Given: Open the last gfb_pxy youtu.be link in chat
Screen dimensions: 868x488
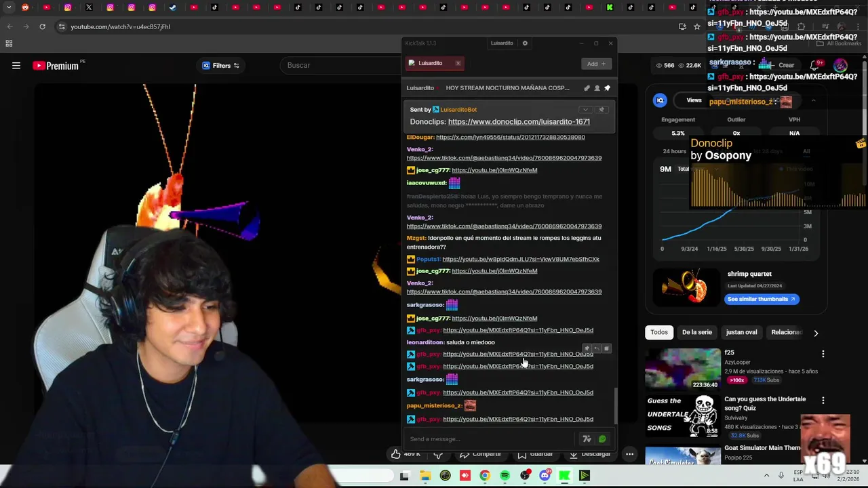Looking at the screenshot, I should (518, 419).
